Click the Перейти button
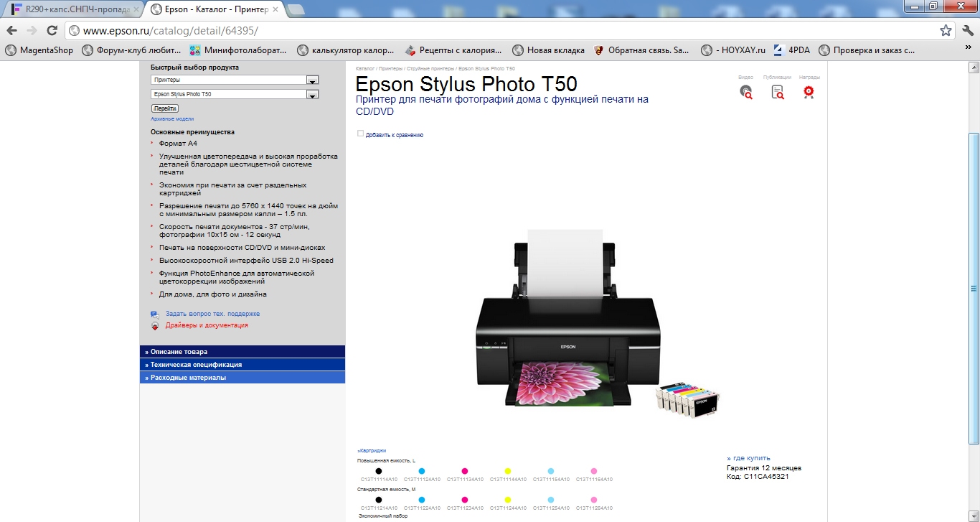This screenshot has height=522, width=980. click(x=164, y=108)
